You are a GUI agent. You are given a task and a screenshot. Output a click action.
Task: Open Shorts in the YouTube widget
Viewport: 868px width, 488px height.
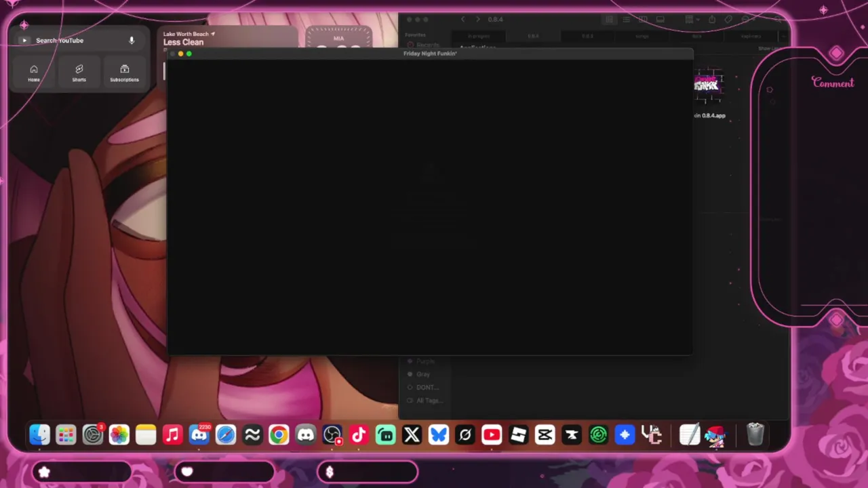[x=79, y=73]
